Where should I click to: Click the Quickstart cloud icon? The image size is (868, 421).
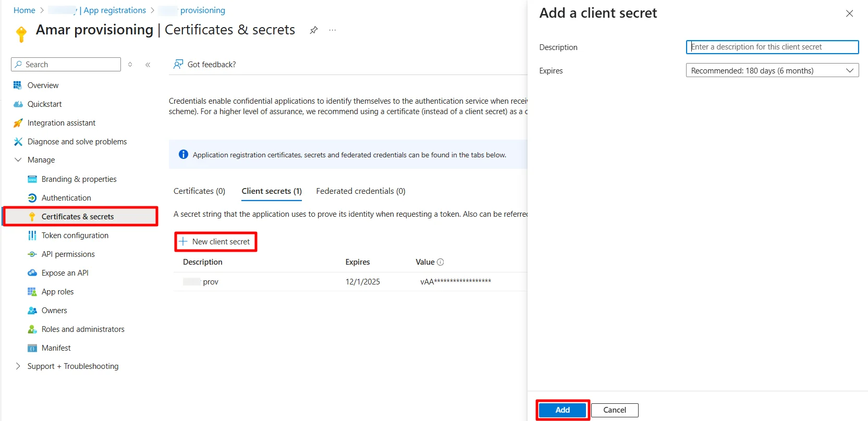(x=18, y=104)
